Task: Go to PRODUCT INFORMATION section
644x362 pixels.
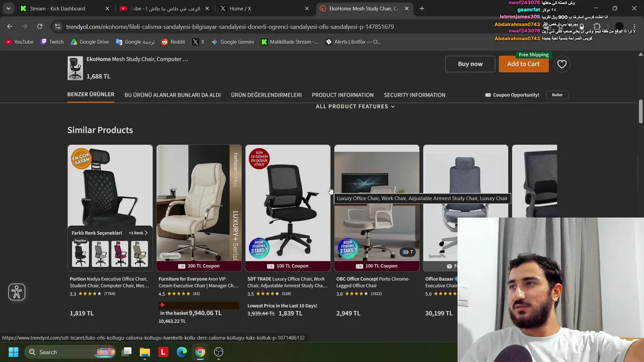Action: click(343, 95)
